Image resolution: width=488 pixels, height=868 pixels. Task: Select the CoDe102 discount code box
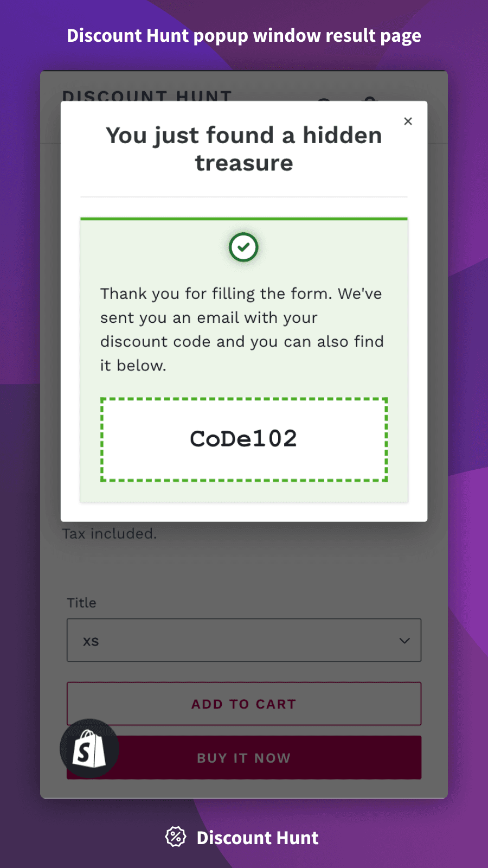point(243,439)
